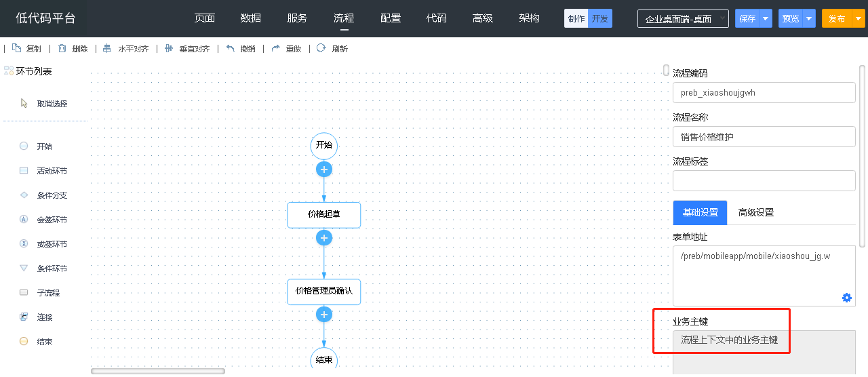
Task: Click the Delete (删除) trash icon
Action: (62, 48)
